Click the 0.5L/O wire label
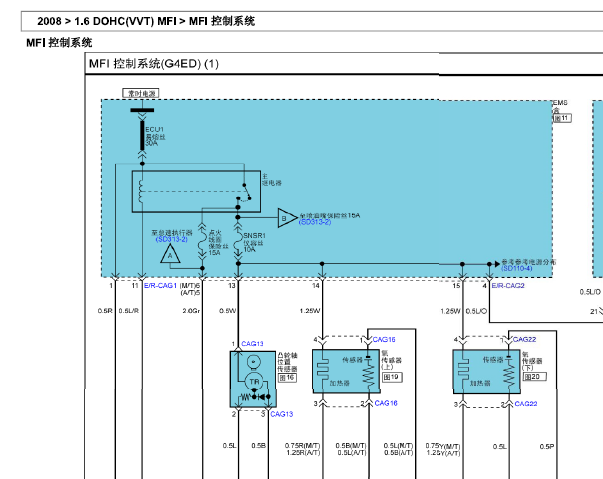Image resolution: width=603 pixels, height=479 pixels. [476, 311]
